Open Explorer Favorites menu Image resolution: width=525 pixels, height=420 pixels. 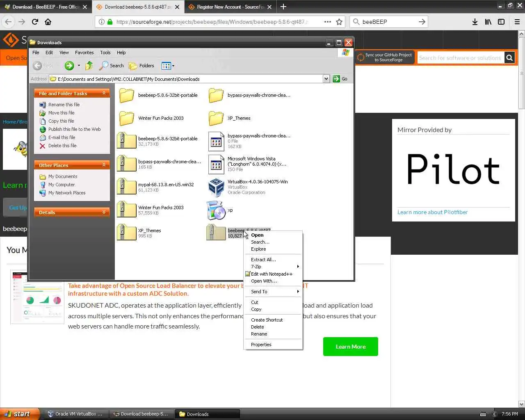(x=84, y=52)
